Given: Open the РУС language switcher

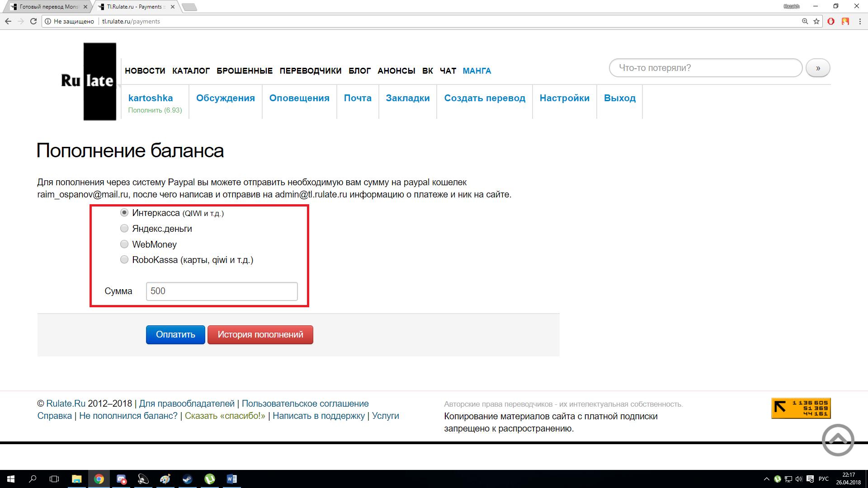Looking at the screenshot, I should pyautogui.click(x=823, y=479).
